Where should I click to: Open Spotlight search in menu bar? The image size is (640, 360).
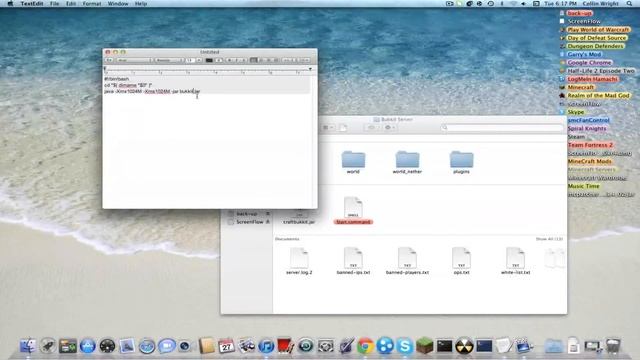(629, 4)
